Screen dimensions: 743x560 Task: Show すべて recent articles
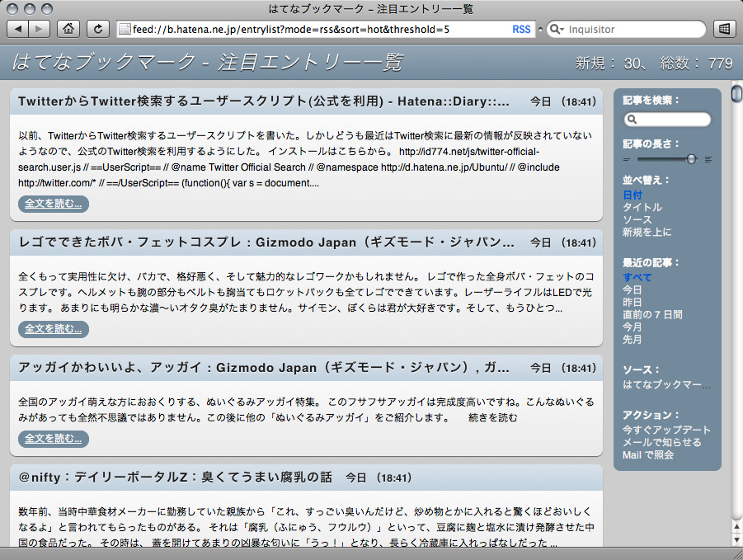pos(637,277)
